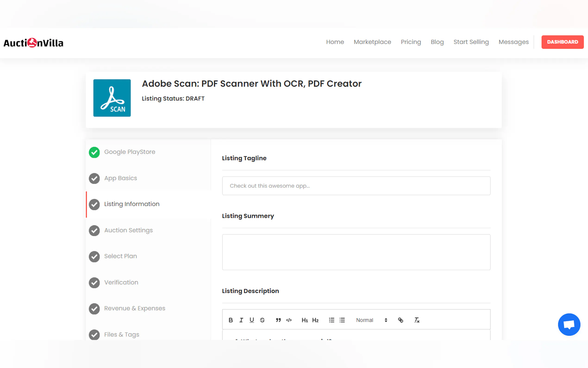Image resolution: width=588 pixels, height=368 pixels.
Task: Insert a code block
Action: pos(289,320)
